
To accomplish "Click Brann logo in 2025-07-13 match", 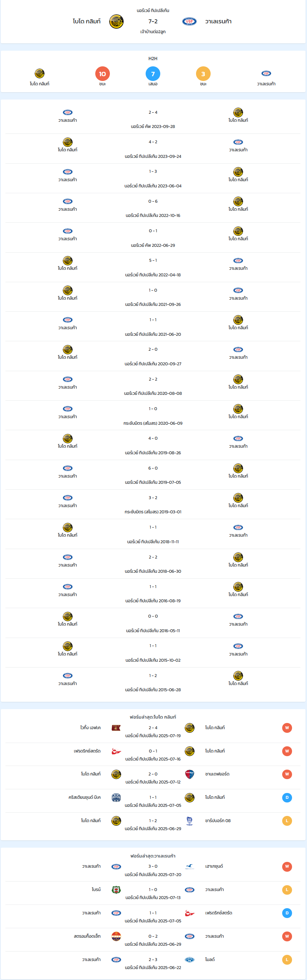I will tap(116, 890).
